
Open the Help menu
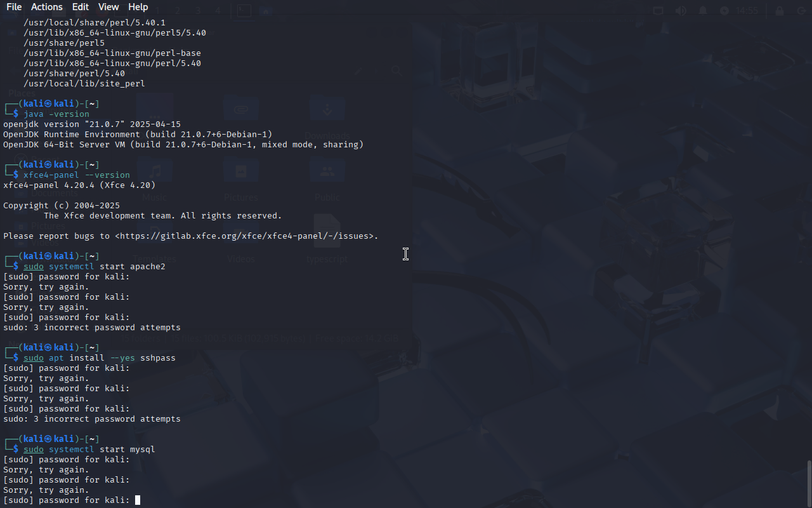[138, 7]
